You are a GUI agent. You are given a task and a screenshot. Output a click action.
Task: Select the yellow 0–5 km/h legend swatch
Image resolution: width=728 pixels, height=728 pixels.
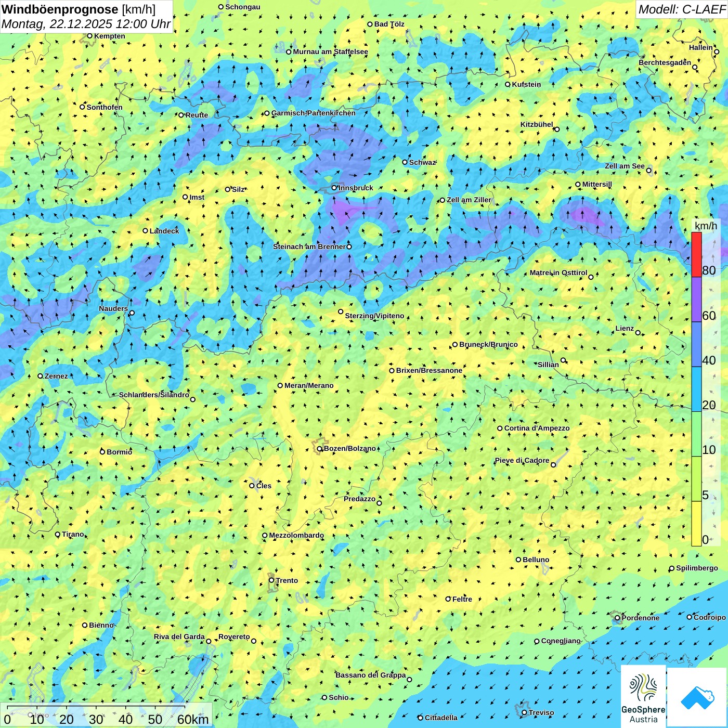click(696, 524)
